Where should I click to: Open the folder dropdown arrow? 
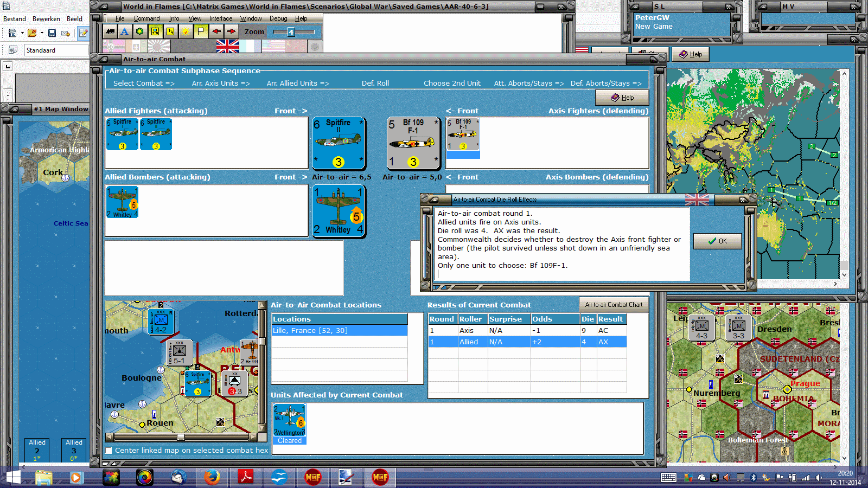coord(42,34)
